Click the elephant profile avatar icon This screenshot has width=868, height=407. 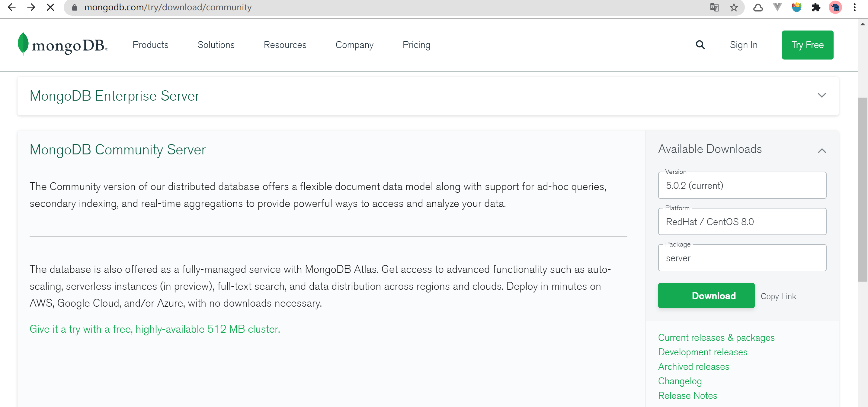pyautogui.click(x=835, y=8)
